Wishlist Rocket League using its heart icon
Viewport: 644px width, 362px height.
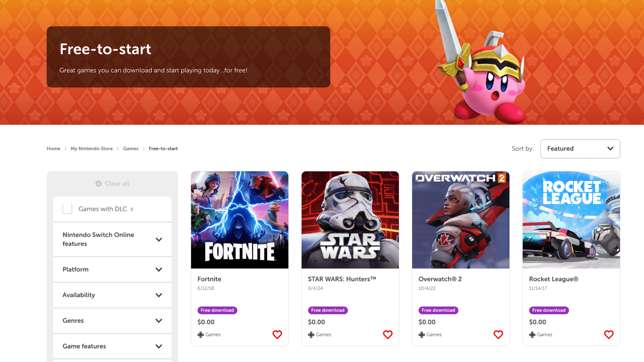pos(609,335)
